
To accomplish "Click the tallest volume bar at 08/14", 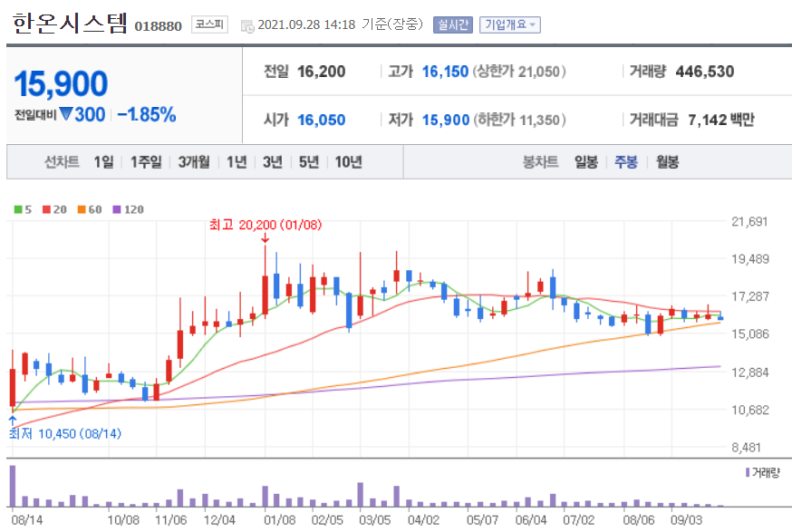I will click(x=13, y=486).
